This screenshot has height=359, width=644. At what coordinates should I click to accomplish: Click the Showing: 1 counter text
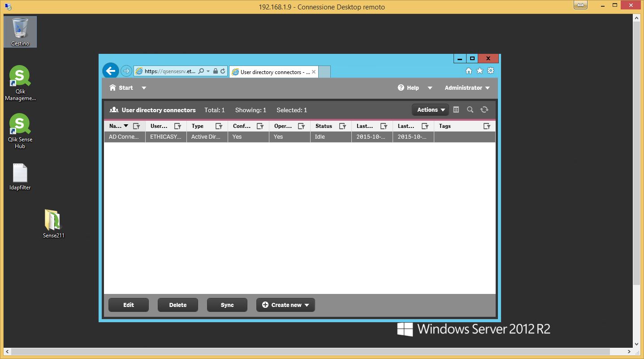(251, 110)
